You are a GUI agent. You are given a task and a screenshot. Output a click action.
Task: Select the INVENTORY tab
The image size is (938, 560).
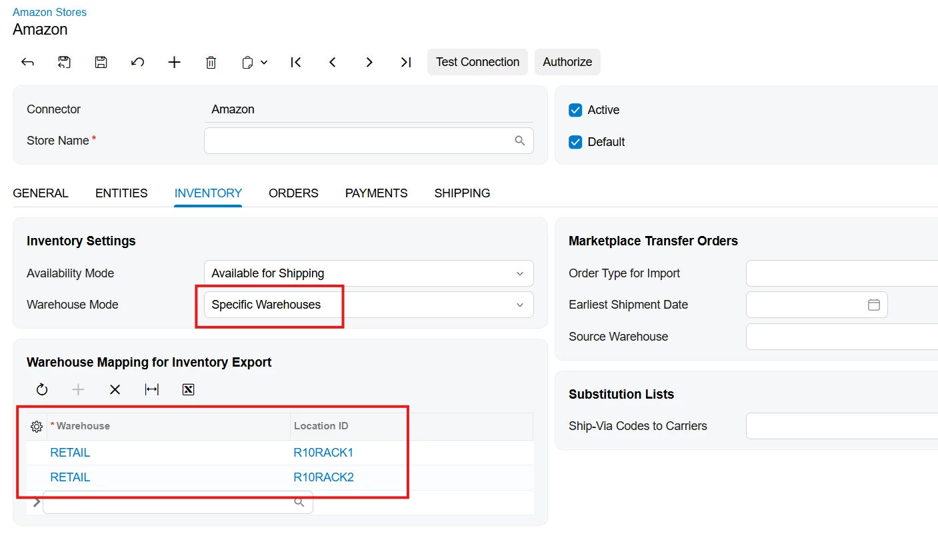click(208, 193)
